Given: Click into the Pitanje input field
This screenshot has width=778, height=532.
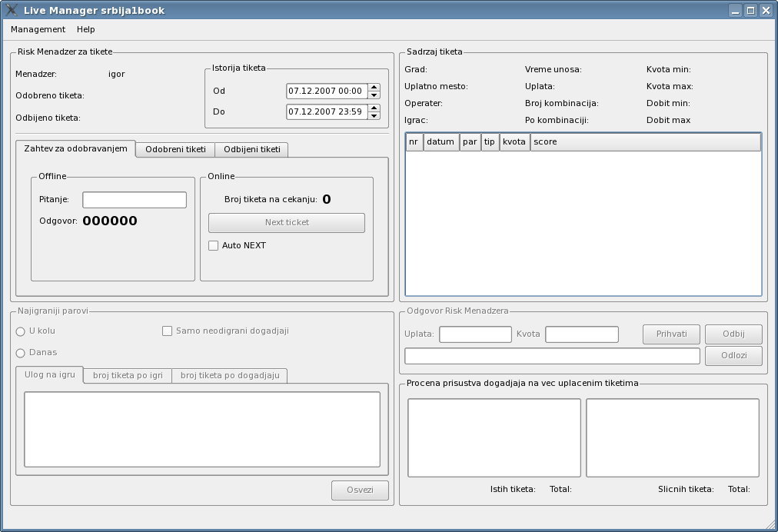Looking at the screenshot, I should tap(135, 200).
